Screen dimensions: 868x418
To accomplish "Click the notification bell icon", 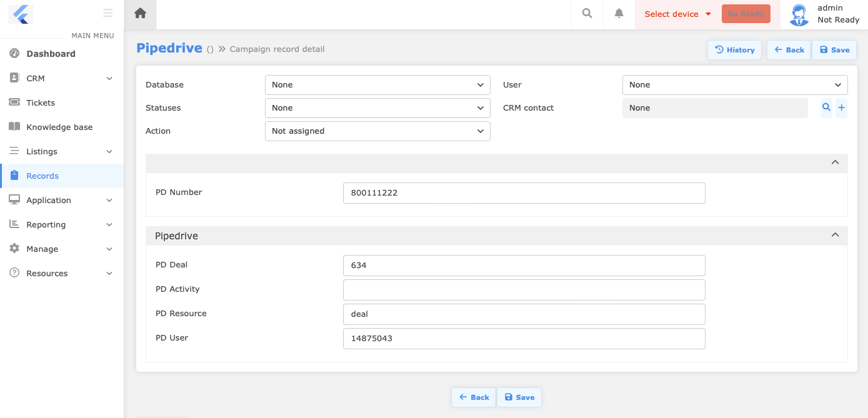I will tap(618, 14).
